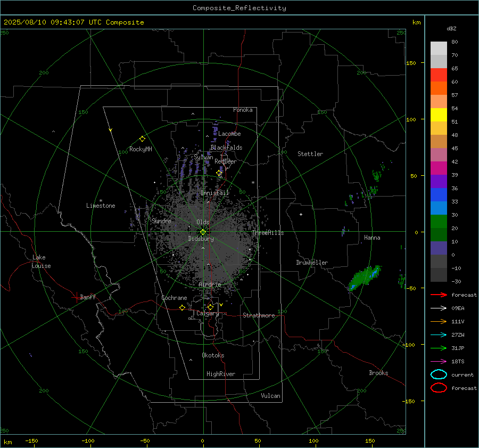Click the blue-green storm echo southeast of Hanna

tap(365, 278)
